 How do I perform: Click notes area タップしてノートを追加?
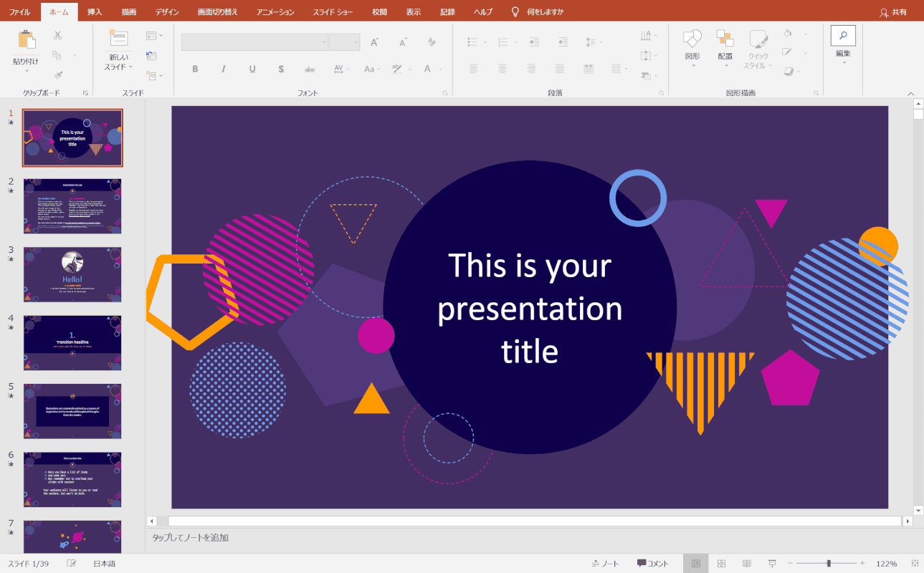coord(190,537)
